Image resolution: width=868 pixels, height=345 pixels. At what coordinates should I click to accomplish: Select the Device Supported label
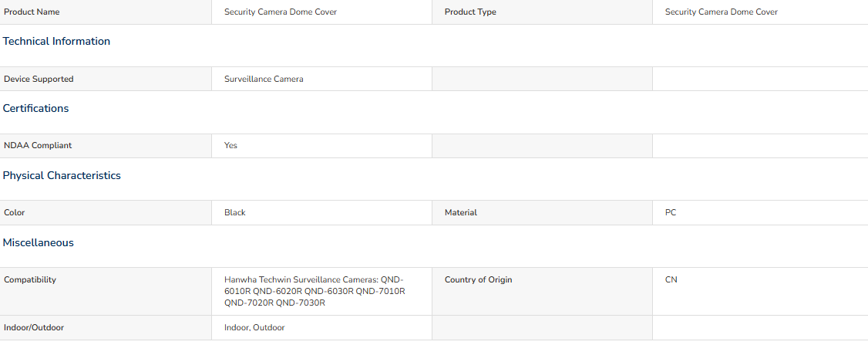point(39,79)
